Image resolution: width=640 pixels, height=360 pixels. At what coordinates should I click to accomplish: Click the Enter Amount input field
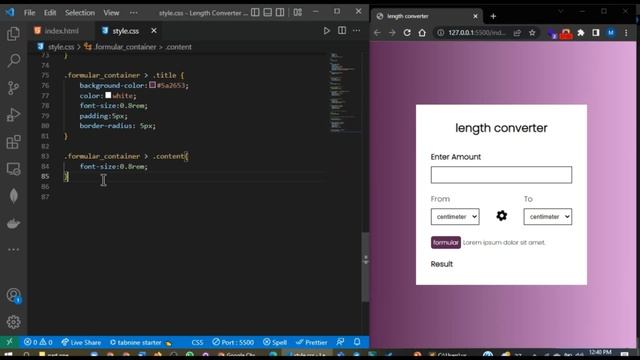[501, 175]
